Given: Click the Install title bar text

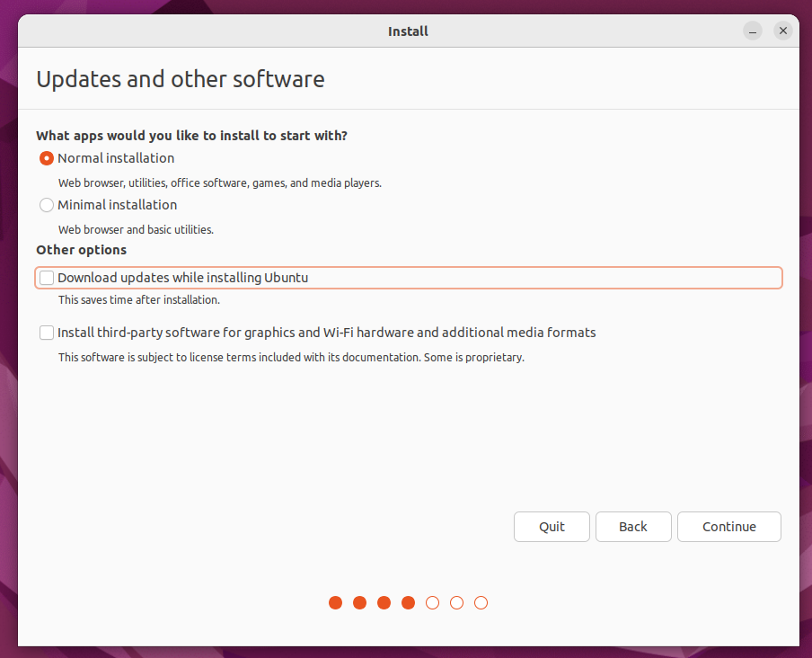Looking at the screenshot, I should tap(408, 31).
